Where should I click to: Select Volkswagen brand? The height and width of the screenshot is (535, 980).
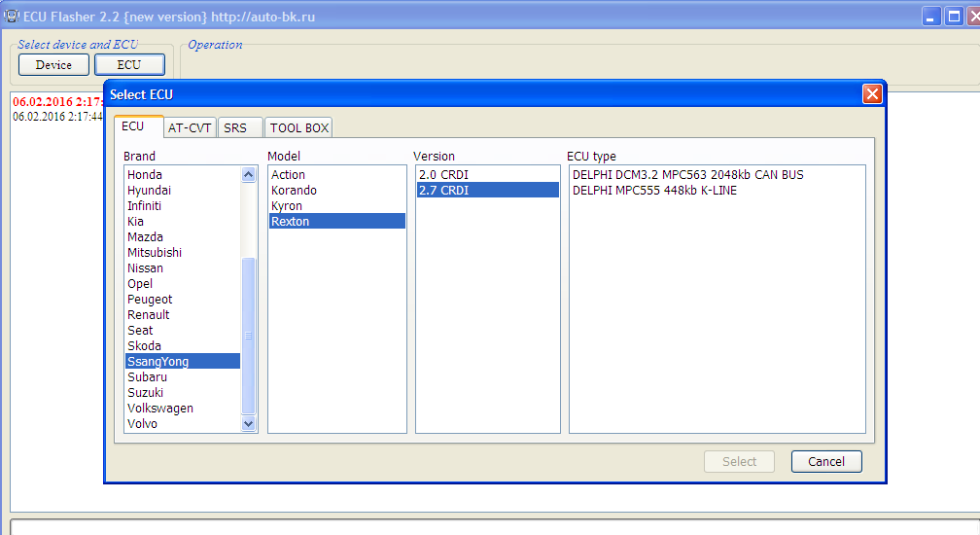point(183,409)
